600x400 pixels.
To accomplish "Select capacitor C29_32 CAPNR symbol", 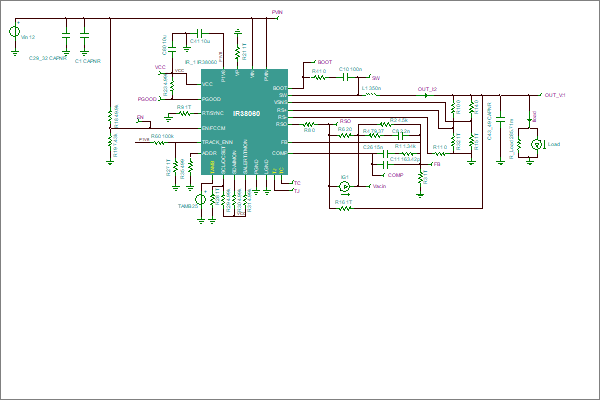I will click(66, 36).
